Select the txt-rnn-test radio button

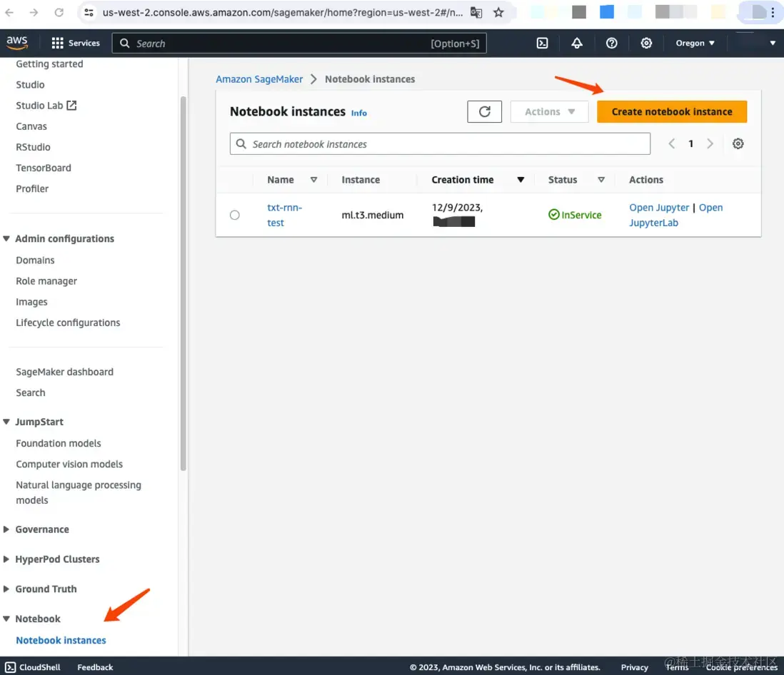[234, 215]
